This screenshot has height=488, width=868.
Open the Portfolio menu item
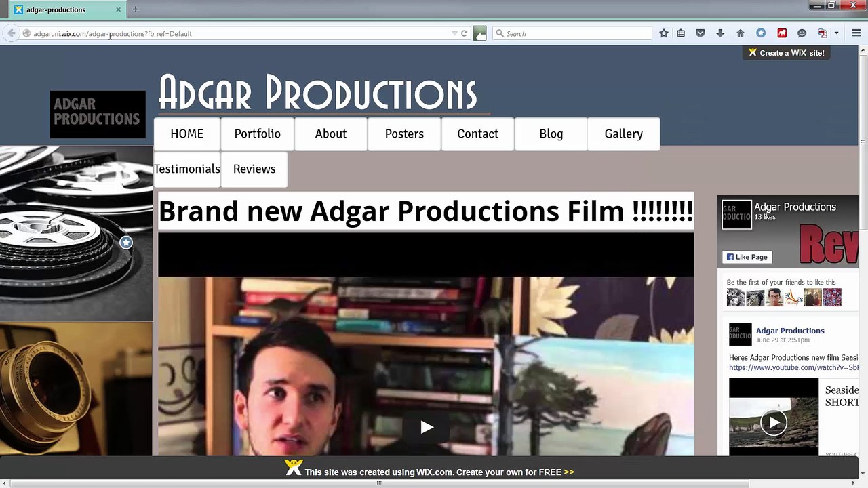257,134
